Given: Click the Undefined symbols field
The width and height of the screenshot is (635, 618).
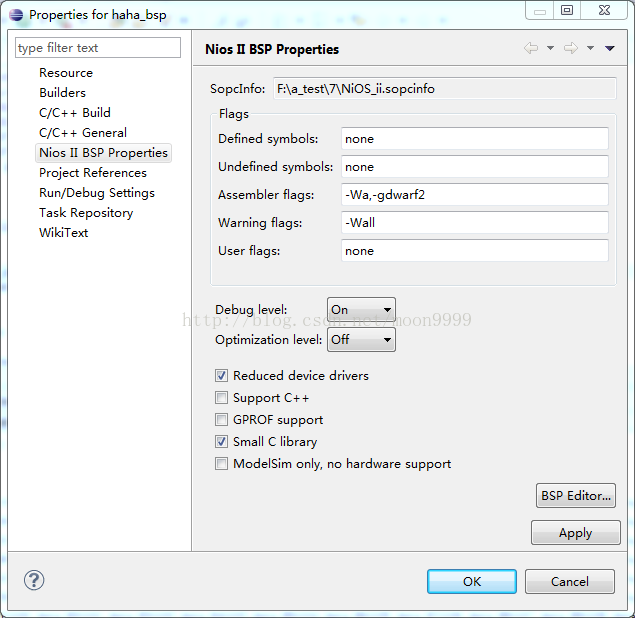Looking at the screenshot, I should click(475, 166).
